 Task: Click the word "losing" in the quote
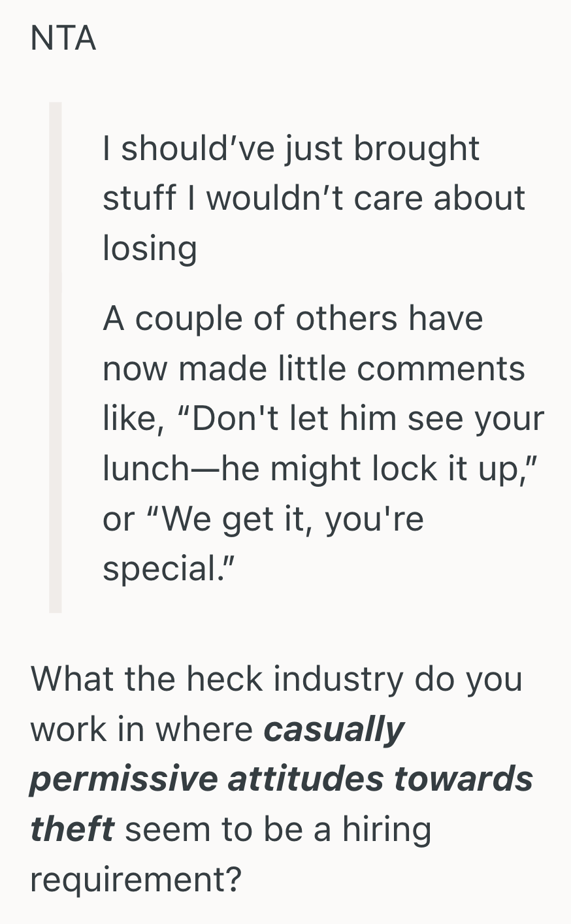coord(150,248)
